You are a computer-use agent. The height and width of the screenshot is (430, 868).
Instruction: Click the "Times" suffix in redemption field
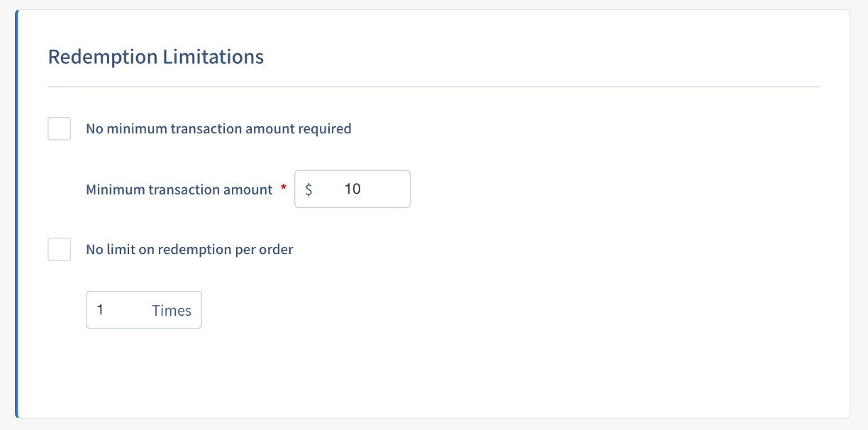click(x=172, y=310)
